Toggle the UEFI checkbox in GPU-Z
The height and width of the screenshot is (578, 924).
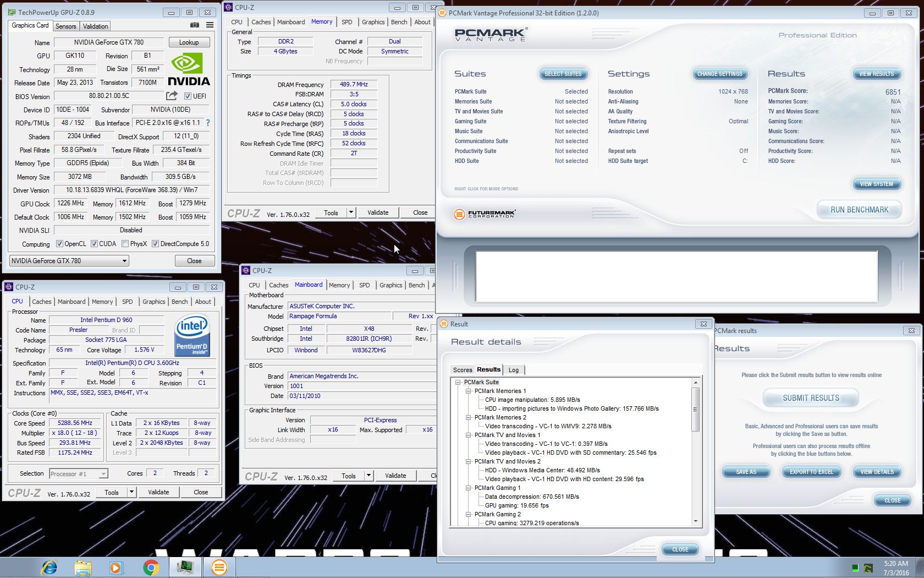tap(188, 96)
